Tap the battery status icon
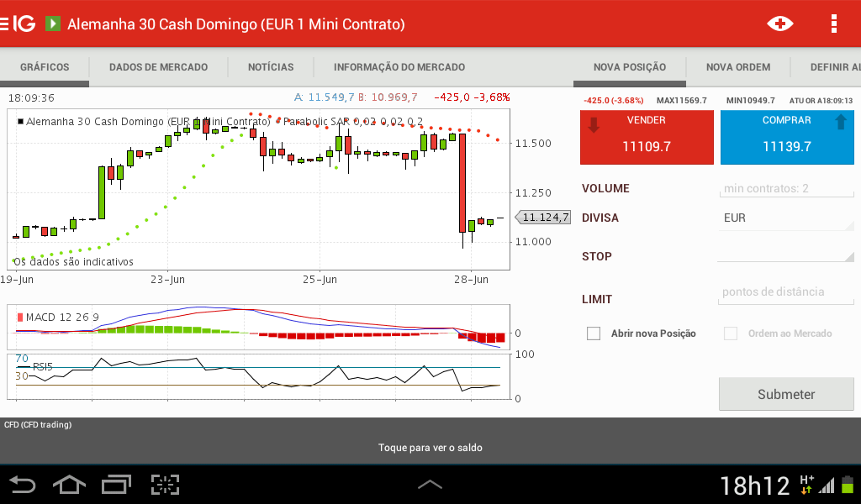Image resolution: width=861 pixels, height=504 pixels. pos(848,485)
